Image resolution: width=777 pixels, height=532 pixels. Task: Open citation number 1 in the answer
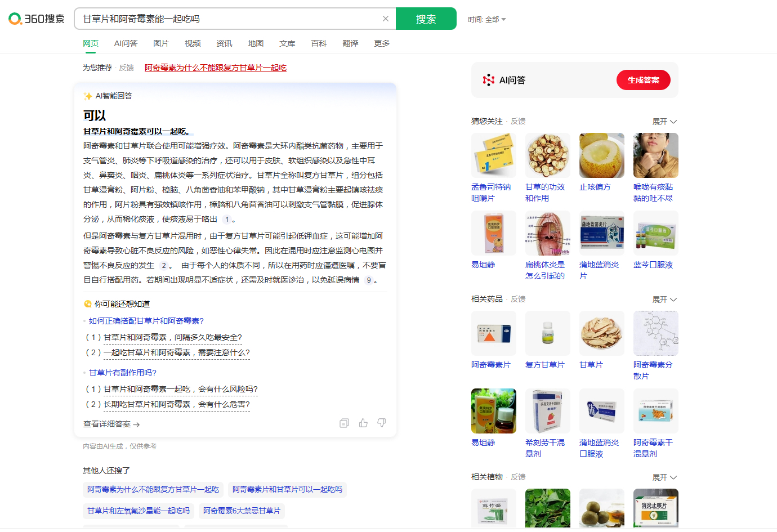227,220
